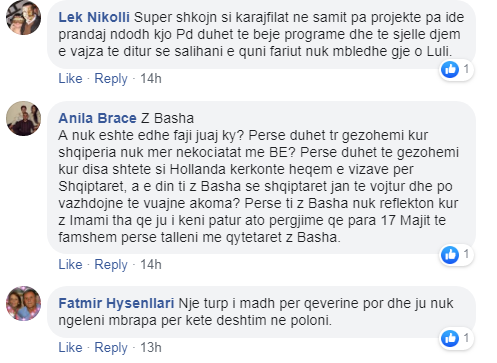Open Lek Nikolli's profile picture

[x=23, y=17]
